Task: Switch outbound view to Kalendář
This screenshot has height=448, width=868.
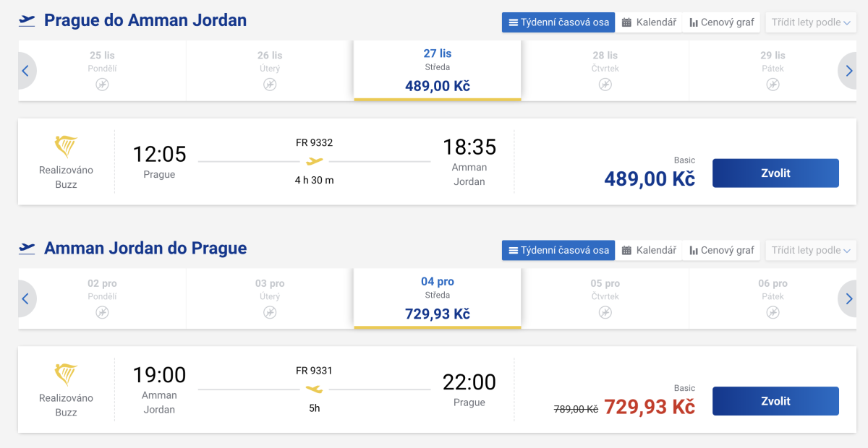Action: (649, 22)
